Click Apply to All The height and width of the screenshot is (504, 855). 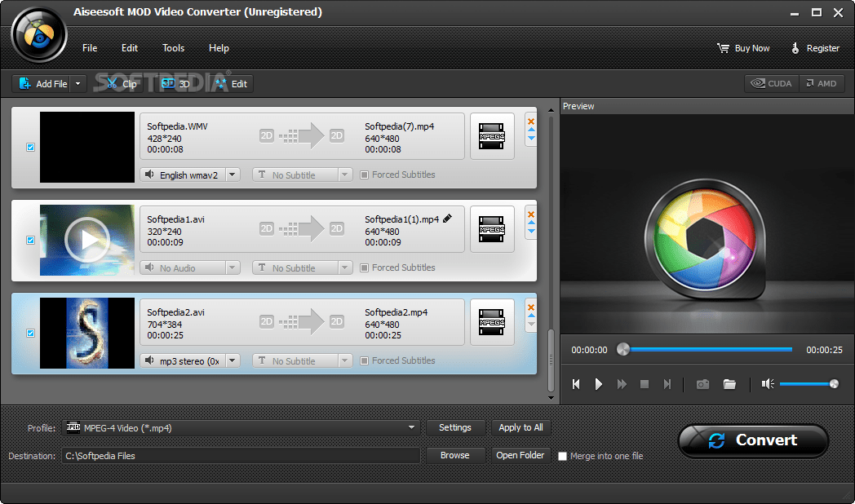pyautogui.click(x=521, y=427)
